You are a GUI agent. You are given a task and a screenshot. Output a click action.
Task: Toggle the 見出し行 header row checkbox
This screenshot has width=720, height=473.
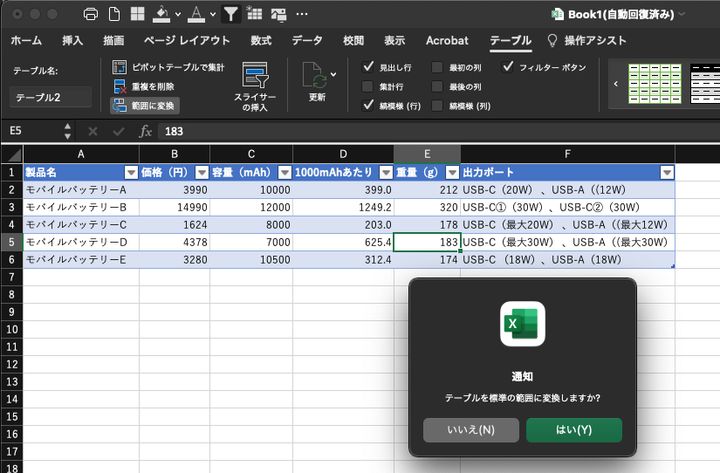(x=369, y=67)
